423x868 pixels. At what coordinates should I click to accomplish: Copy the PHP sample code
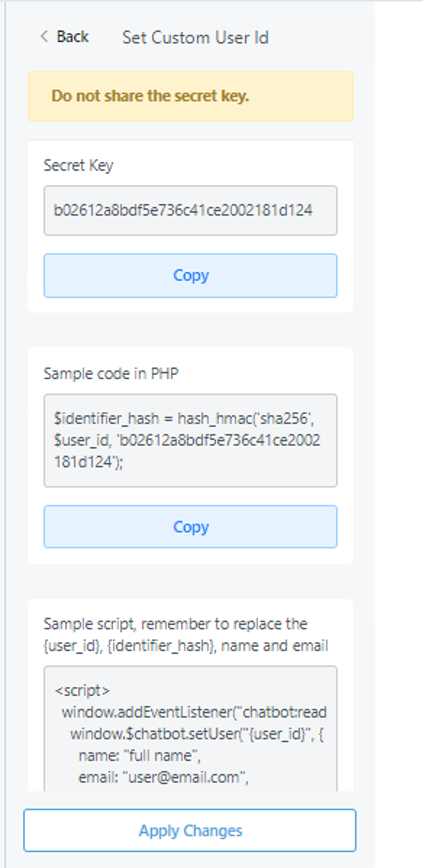[190, 527]
